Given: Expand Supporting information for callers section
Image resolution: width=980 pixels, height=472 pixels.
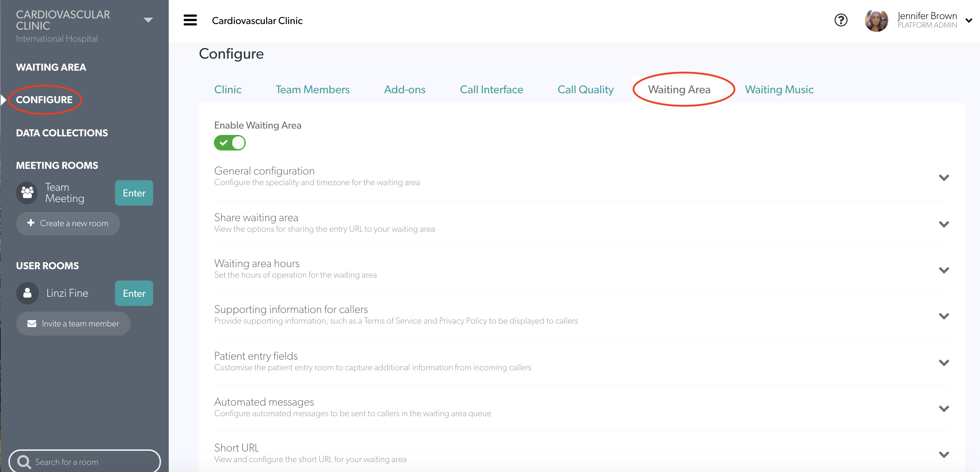Looking at the screenshot, I should pyautogui.click(x=944, y=316).
